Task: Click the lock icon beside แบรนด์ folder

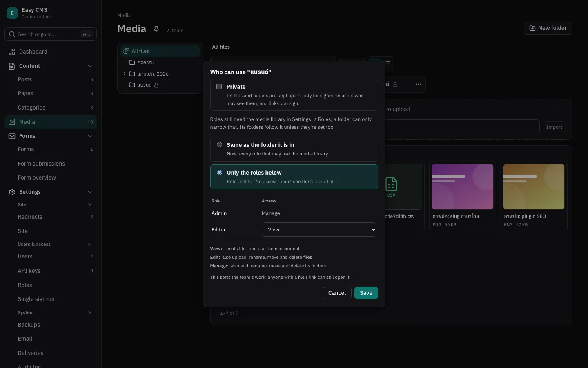Action: pos(156,85)
